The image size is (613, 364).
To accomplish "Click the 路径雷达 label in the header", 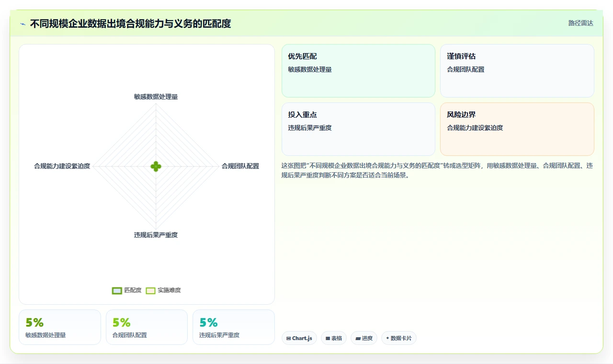I will (x=580, y=23).
